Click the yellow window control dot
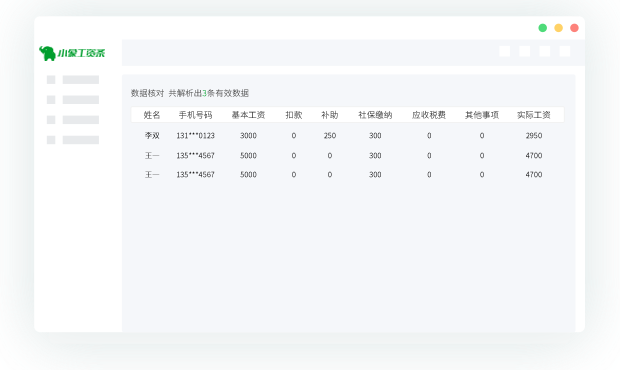This screenshot has height=370, width=620. (558, 28)
